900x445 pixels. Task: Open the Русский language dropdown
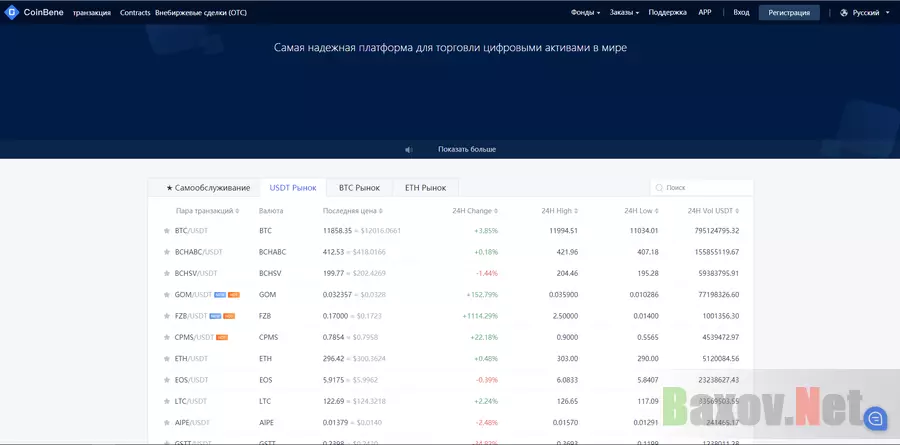coord(866,13)
